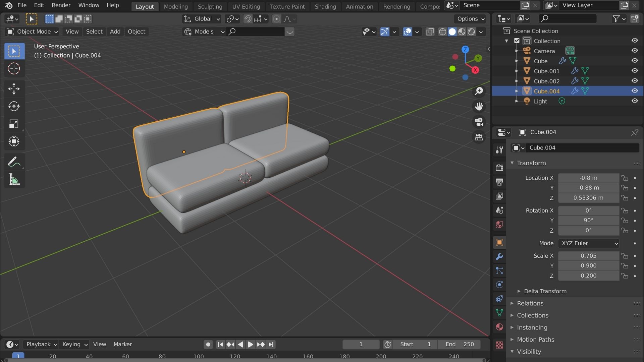
Task: Open the XYZ Euler rotation mode dropdown
Action: (x=588, y=243)
